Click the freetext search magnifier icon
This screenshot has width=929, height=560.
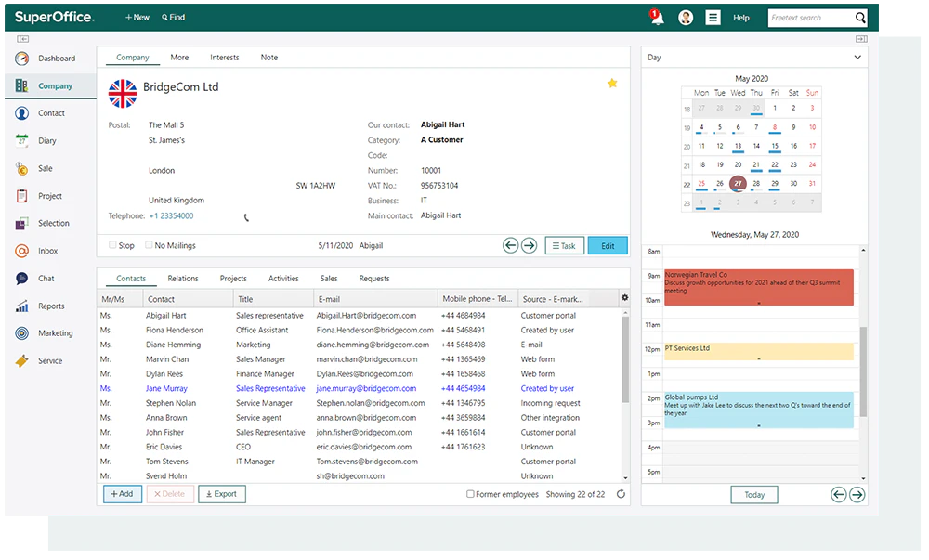click(x=860, y=18)
